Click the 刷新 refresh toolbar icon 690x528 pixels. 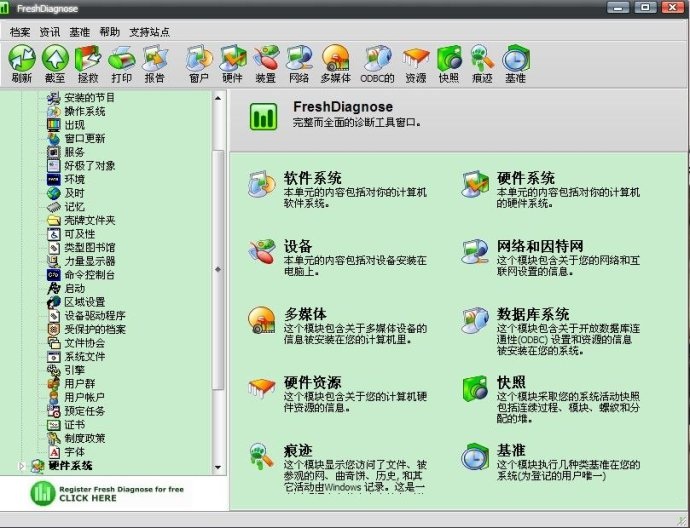(x=22, y=58)
